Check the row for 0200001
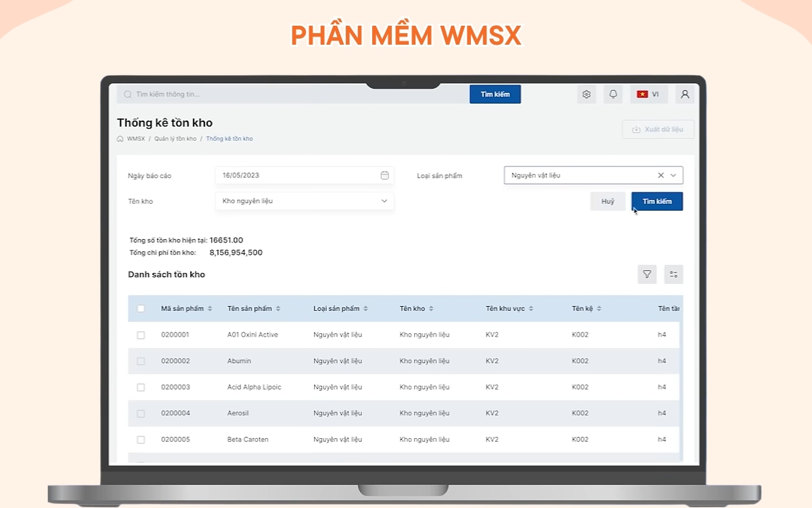The height and width of the screenshot is (508, 812). [141, 335]
